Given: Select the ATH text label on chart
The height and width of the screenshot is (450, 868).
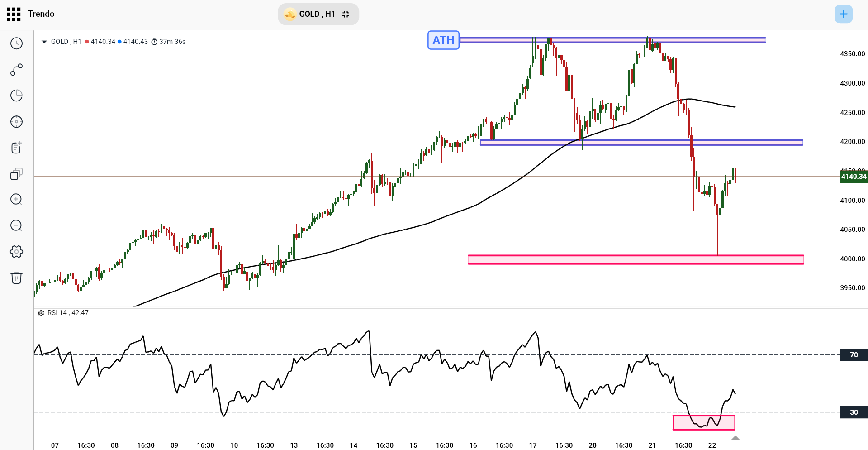Looking at the screenshot, I should (x=443, y=40).
